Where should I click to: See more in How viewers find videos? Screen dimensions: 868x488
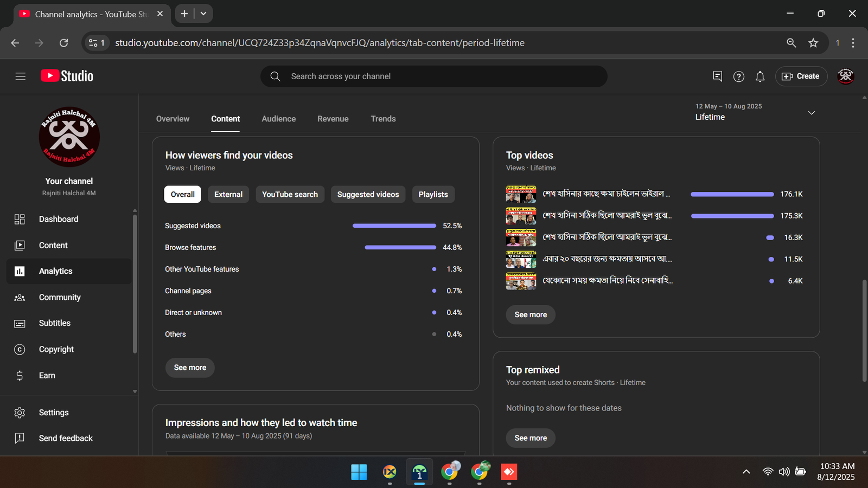point(190,368)
